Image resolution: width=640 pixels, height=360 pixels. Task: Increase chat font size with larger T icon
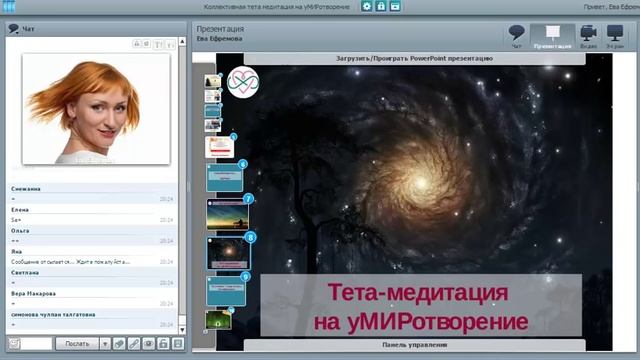click(x=158, y=44)
